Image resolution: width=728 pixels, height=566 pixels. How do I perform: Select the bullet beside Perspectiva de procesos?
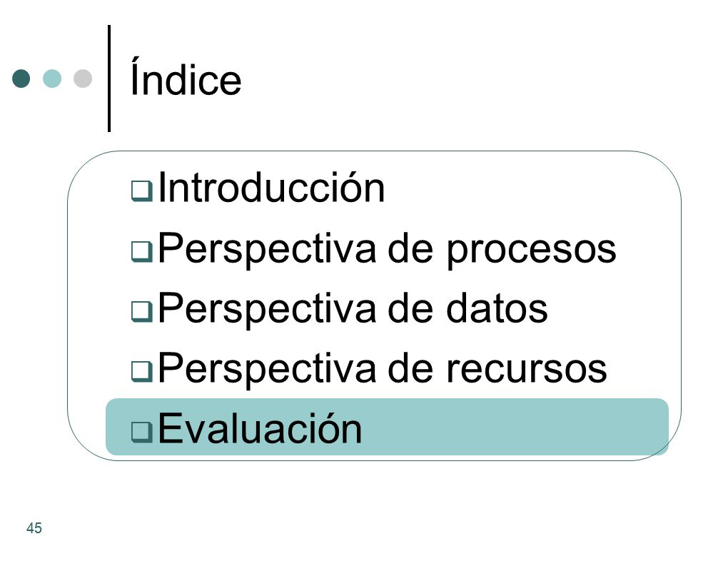coord(141,251)
